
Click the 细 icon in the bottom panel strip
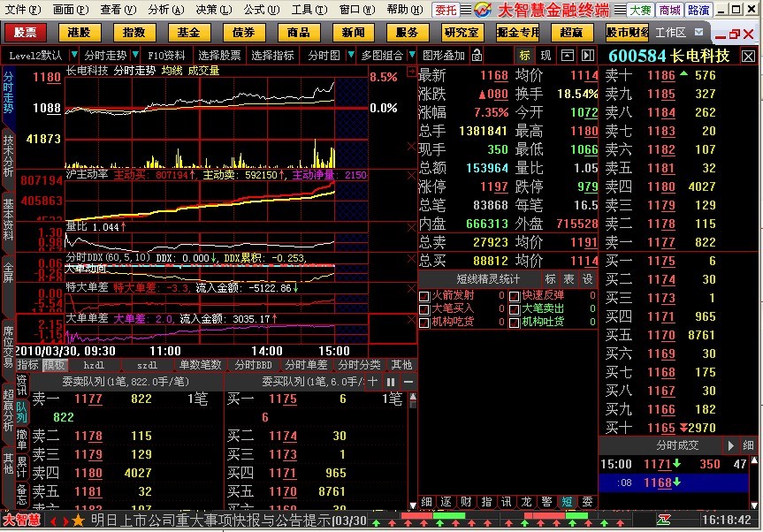click(x=426, y=502)
